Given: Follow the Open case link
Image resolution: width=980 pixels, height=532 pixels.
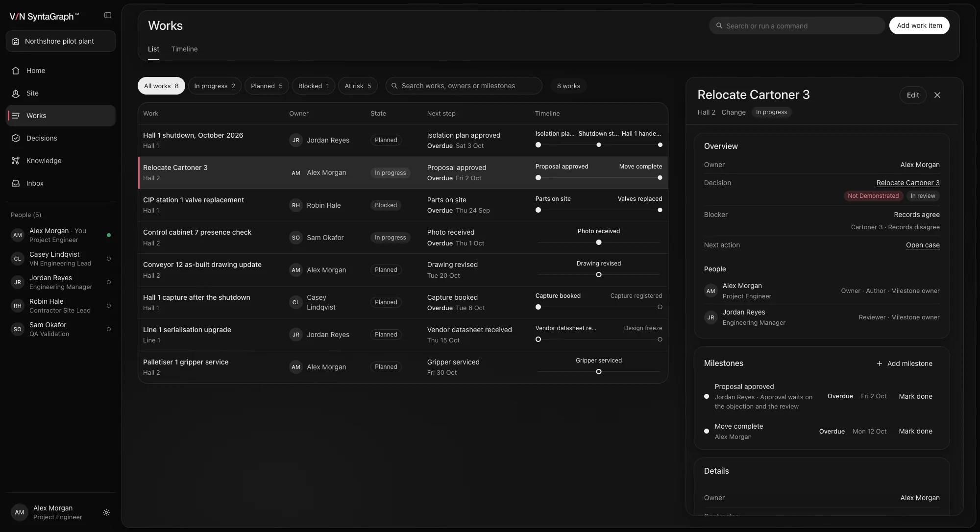Looking at the screenshot, I should [923, 245].
